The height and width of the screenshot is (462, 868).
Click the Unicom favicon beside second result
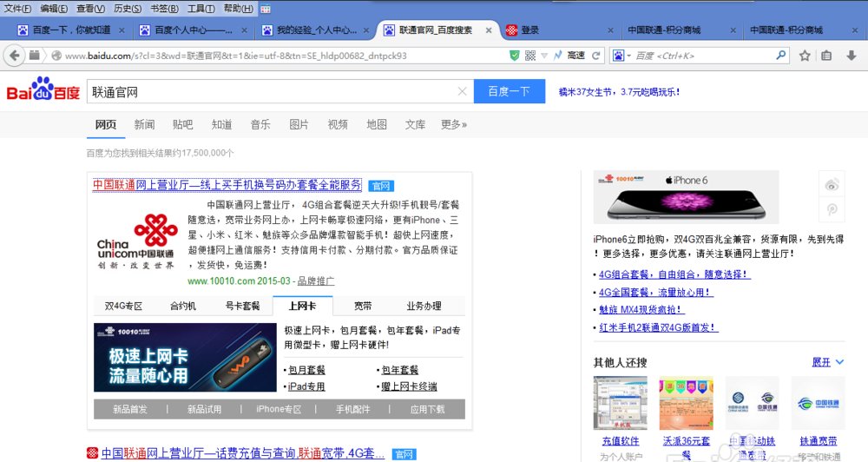93,452
